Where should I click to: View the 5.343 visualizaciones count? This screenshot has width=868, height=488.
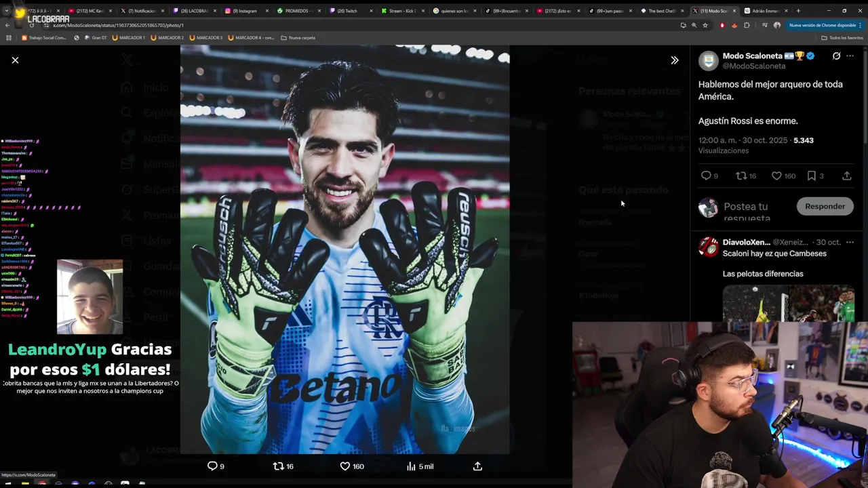coord(804,140)
